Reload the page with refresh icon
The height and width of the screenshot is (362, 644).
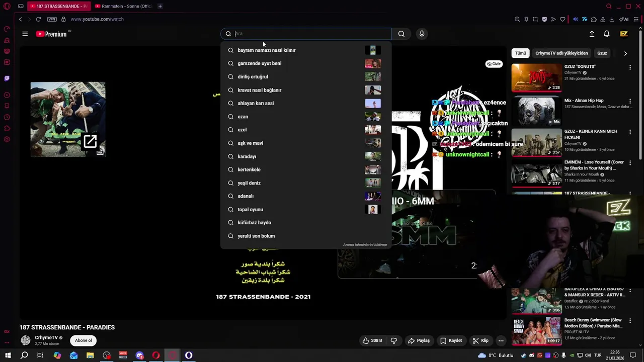click(x=38, y=19)
